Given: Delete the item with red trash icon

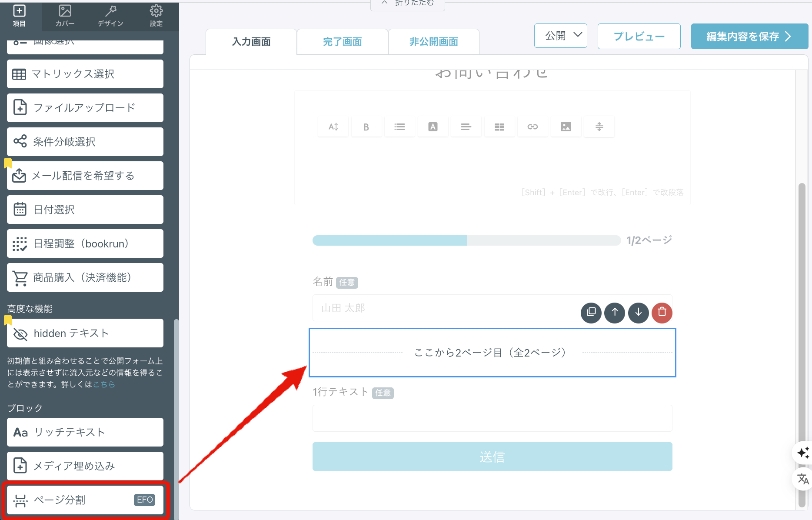Looking at the screenshot, I should coord(662,313).
